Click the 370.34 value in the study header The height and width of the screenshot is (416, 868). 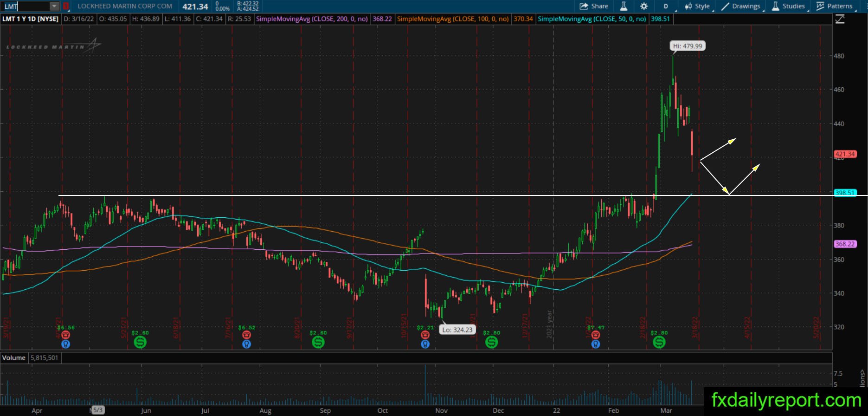[x=522, y=19]
